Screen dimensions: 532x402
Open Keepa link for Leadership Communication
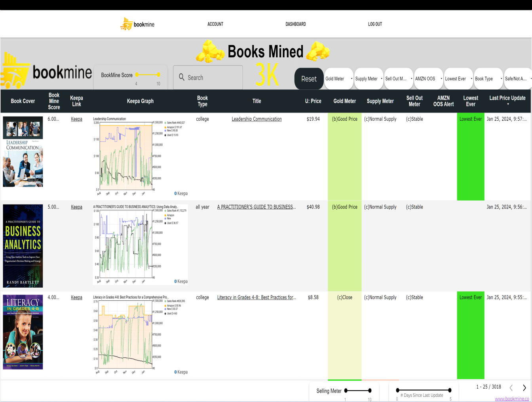pyautogui.click(x=76, y=119)
